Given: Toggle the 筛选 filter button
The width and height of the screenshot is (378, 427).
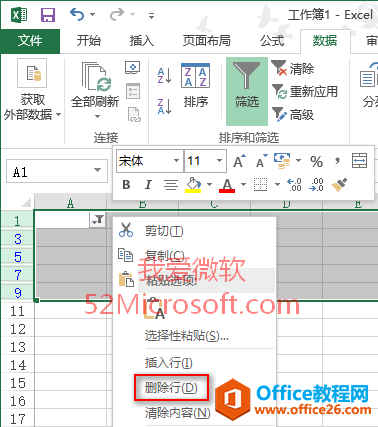Looking at the screenshot, I should pos(247,91).
